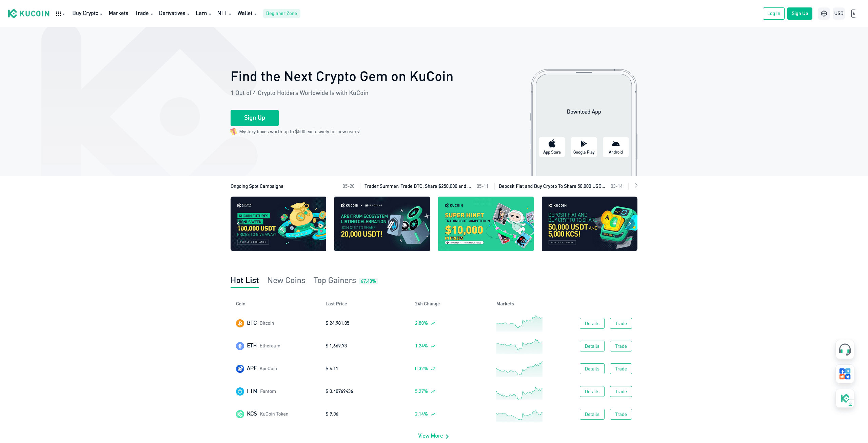Open the KuCoin Futures Bonus Week banner
Viewport: 868px width, 443px height.
tap(278, 224)
